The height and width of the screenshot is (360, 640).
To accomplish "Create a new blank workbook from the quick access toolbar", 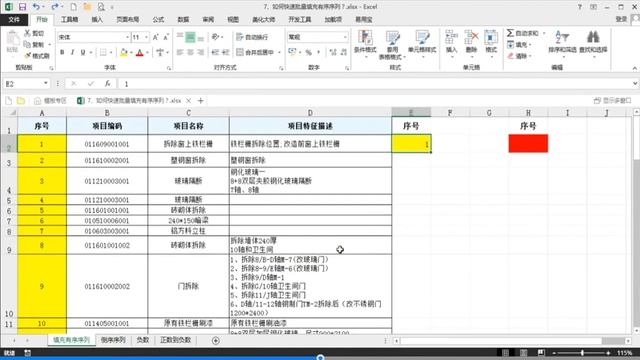I will pos(73,7).
